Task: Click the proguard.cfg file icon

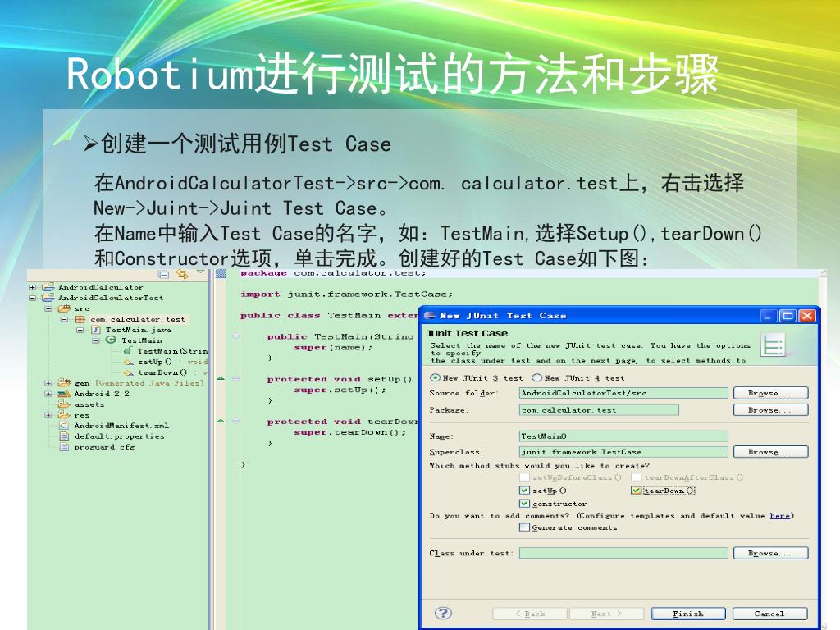Action: (64, 447)
